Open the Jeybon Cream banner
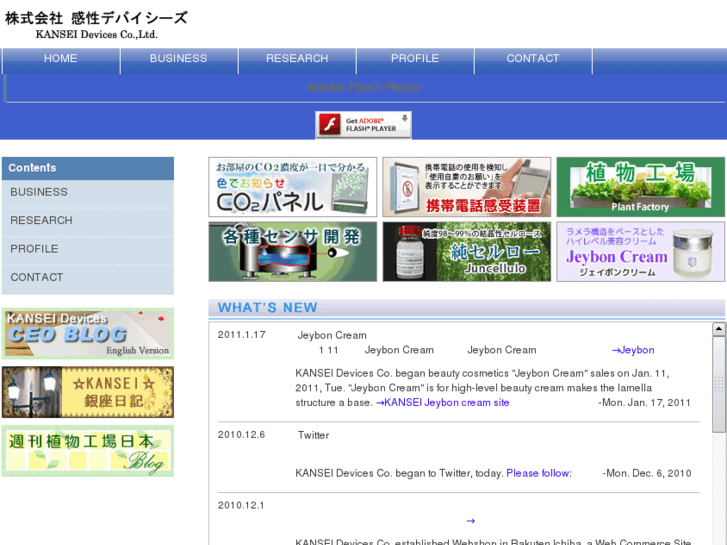Image resolution: width=727 pixels, height=545 pixels. tap(640, 251)
